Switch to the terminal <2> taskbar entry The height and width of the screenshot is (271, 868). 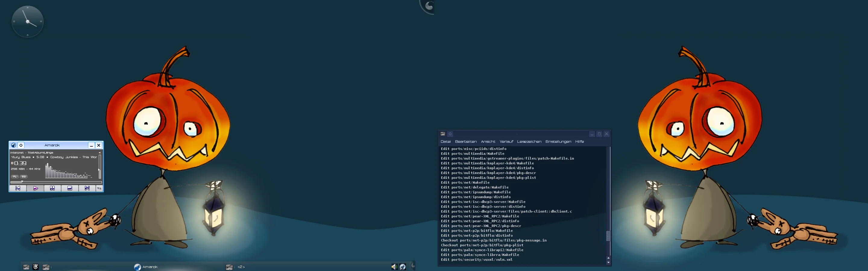235,267
